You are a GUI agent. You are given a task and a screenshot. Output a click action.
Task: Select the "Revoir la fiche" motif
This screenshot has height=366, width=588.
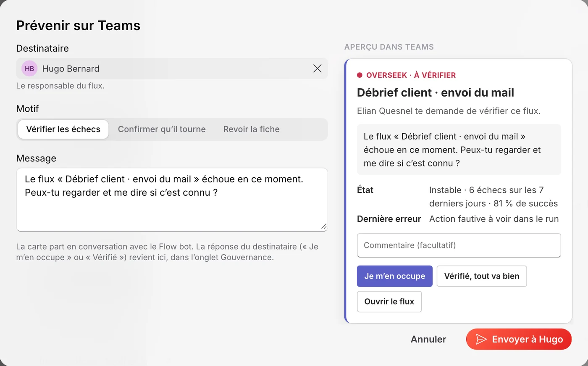(x=251, y=129)
